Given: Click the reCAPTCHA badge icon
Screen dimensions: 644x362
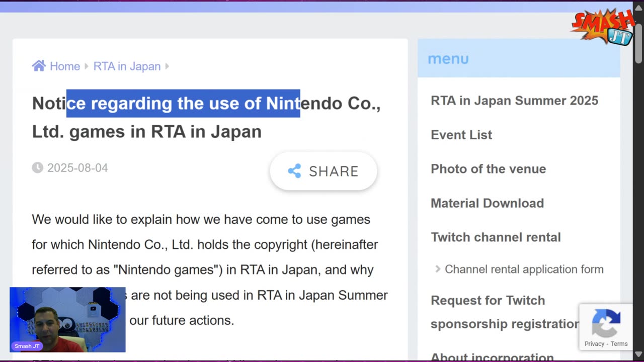Looking at the screenshot, I should point(606,322).
